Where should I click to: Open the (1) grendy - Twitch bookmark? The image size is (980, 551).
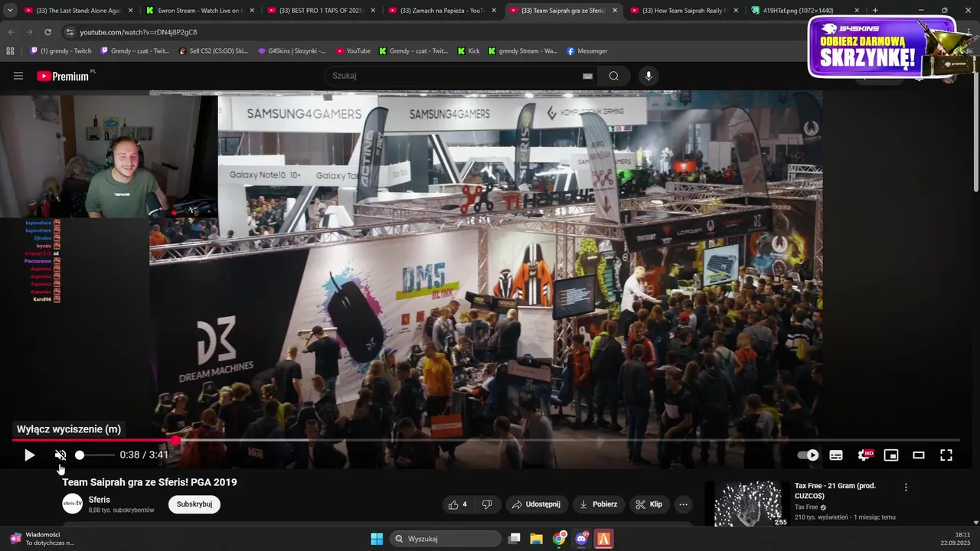[x=60, y=51]
